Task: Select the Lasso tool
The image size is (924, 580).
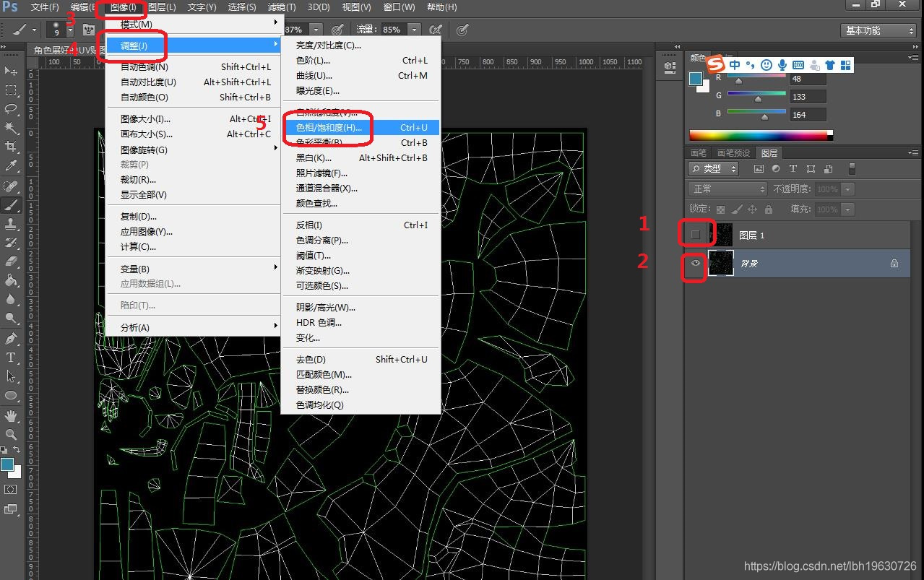Action: coord(11,108)
